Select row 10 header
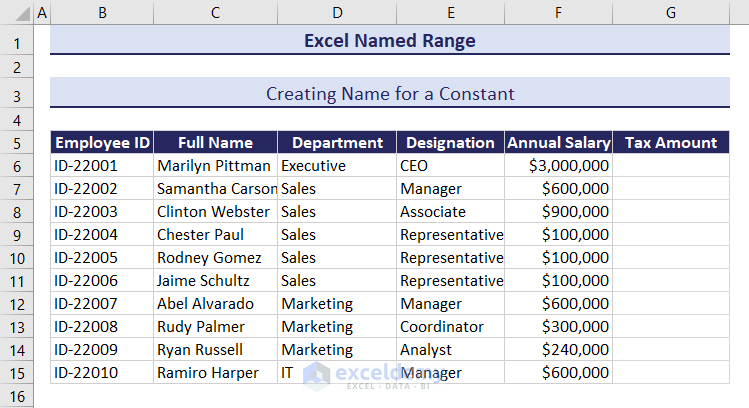Image resolution: width=749 pixels, height=408 pixels. [16, 258]
